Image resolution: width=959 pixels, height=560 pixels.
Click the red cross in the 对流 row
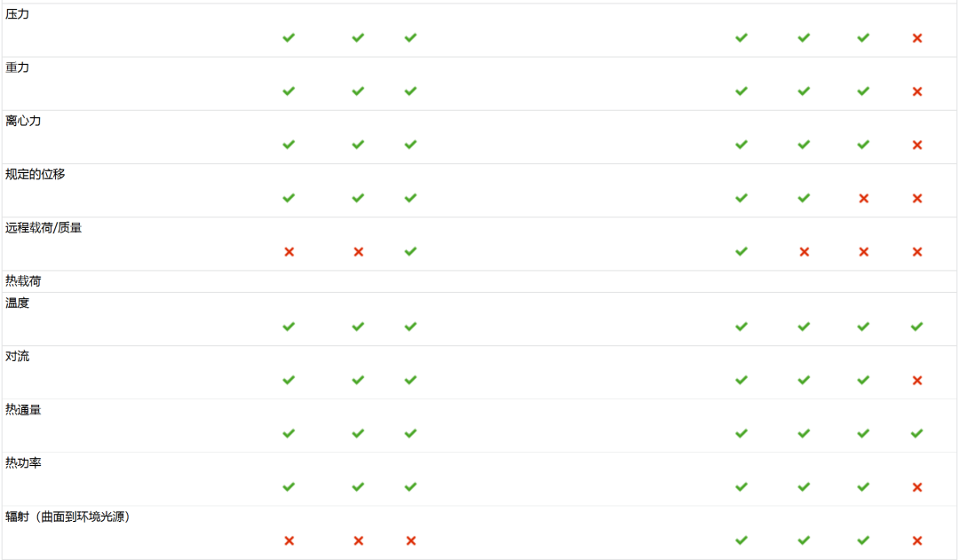coord(916,380)
